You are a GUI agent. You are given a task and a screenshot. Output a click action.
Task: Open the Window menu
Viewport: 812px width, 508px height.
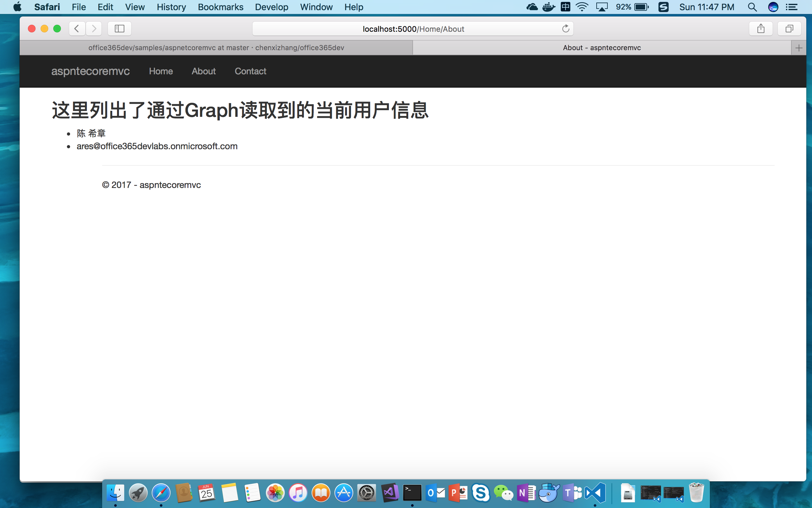coord(317,7)
